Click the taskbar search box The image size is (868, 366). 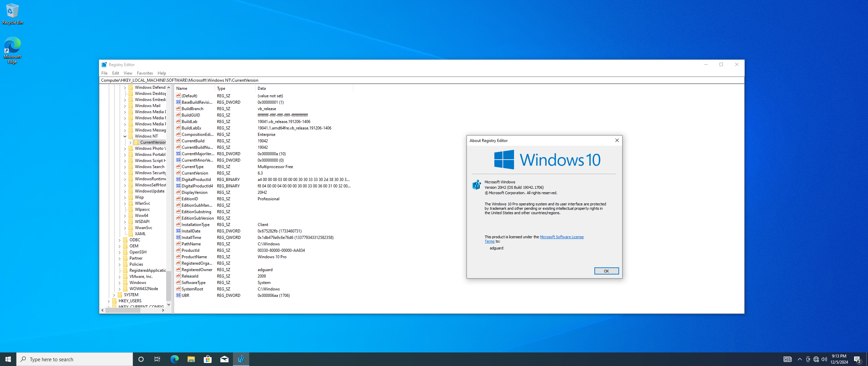coord(75,359)
